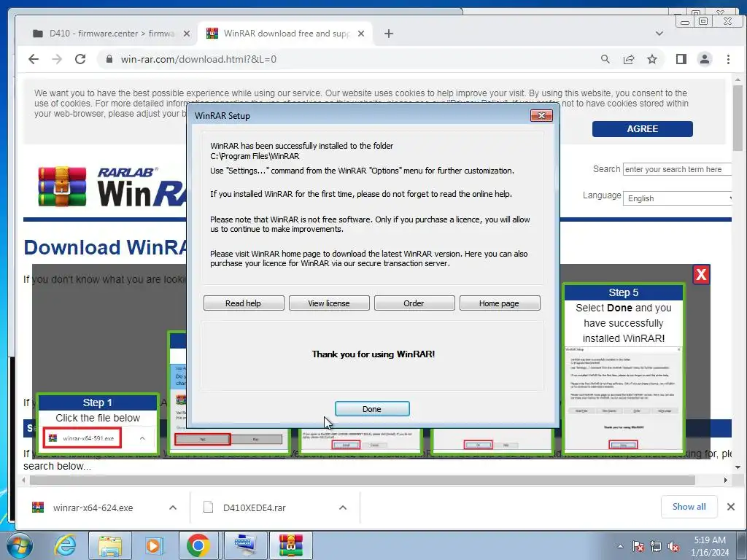Share this page icon
This screenshot has height=560, width=747.
coord(629,59)
